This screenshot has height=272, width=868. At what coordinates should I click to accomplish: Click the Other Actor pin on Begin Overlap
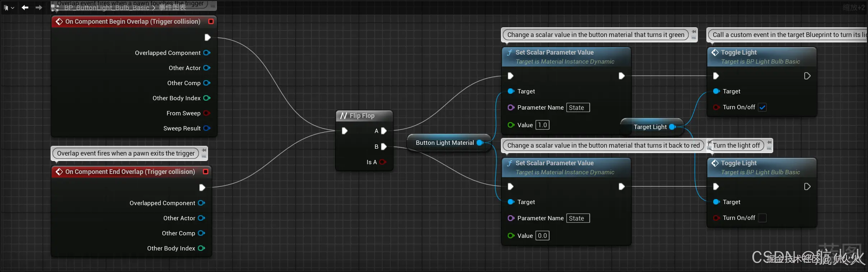tap(207, 68)
